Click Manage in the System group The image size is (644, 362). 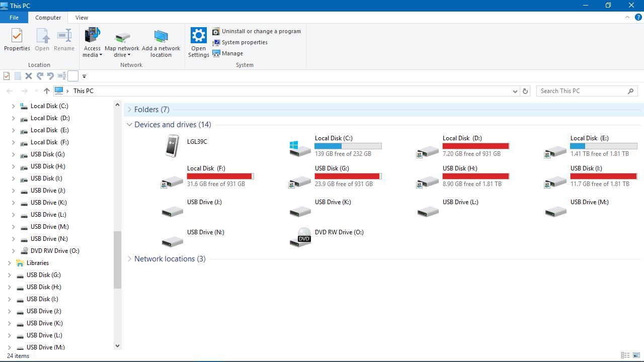point(228,53)
